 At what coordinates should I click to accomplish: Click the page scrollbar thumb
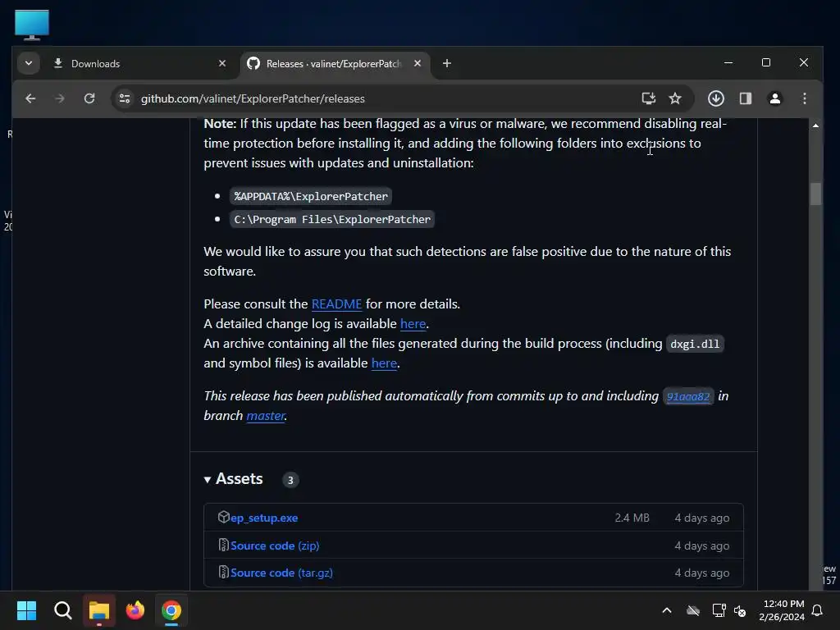[x=815, y=194]
